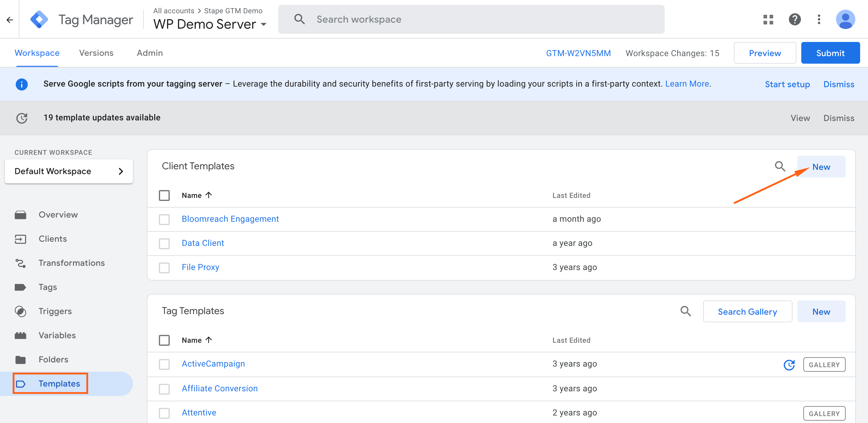868x423 pixels.
Task: Open the Data Client template
Action: [x=203, y=243]
